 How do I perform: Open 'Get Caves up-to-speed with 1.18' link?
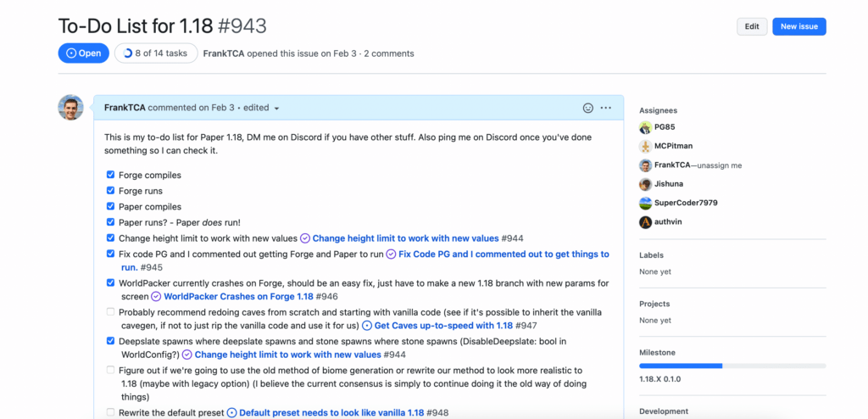[443, 326]
